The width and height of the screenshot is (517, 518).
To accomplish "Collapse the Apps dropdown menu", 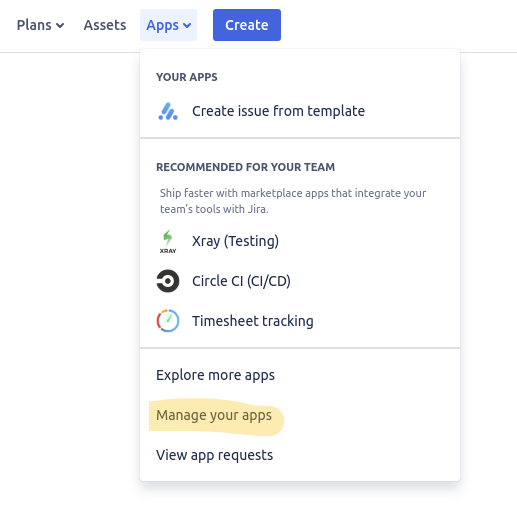I will [x=168, y=25].
